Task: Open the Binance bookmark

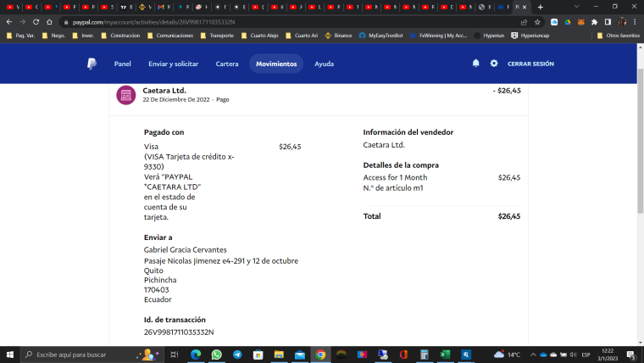Action: pos(338,36)
